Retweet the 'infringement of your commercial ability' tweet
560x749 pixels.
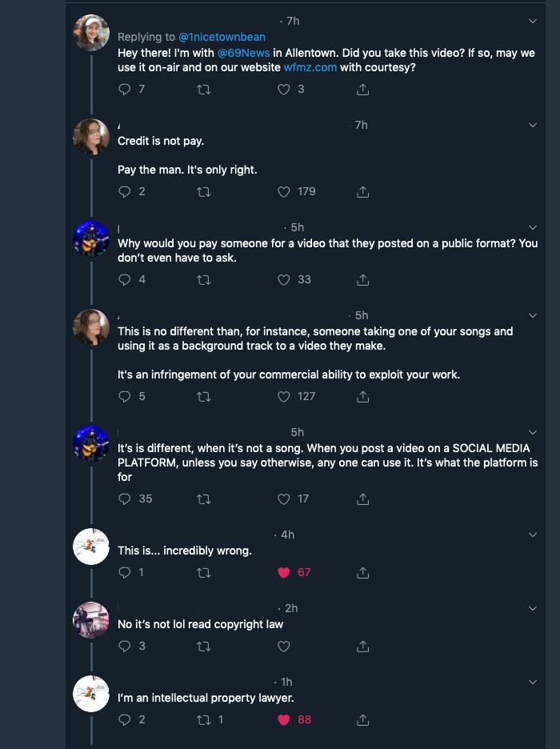click(204, 397)
